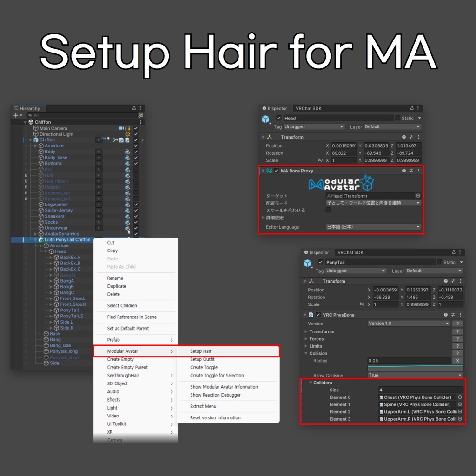Viewport: 476px width, 476px height.
Task: Open the Editor Language dropdown
Action: coord(373,227)
